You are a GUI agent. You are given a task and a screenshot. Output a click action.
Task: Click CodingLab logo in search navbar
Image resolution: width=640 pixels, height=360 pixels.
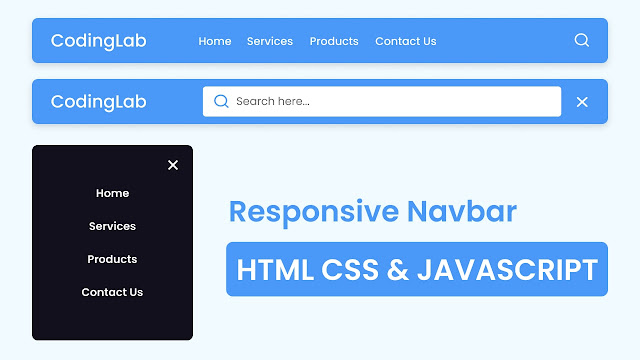pos(98,102)
